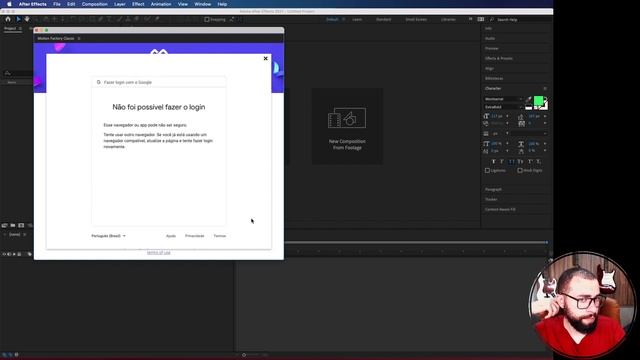Image resolution: width=640 pixels, height=360 pixels.
Task: Click the Termos link
Action: (x=220, y=236)
